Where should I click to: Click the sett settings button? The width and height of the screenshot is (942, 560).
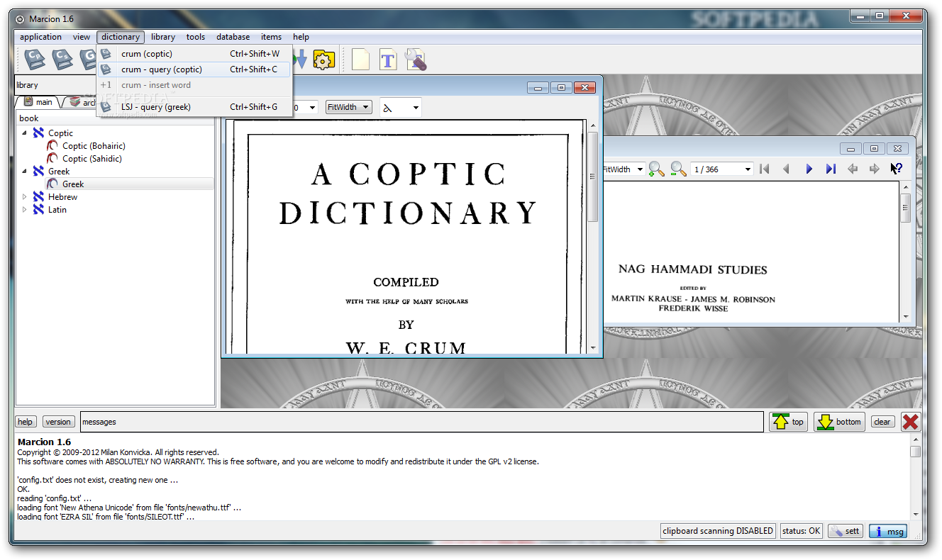click(x=845, y=531)
